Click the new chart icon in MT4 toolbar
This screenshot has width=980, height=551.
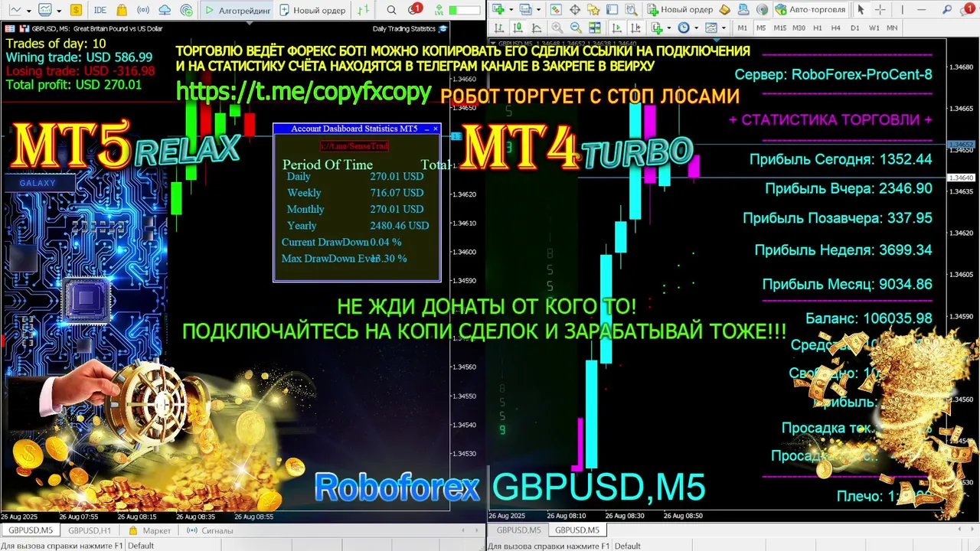click(x=498, y=10)
